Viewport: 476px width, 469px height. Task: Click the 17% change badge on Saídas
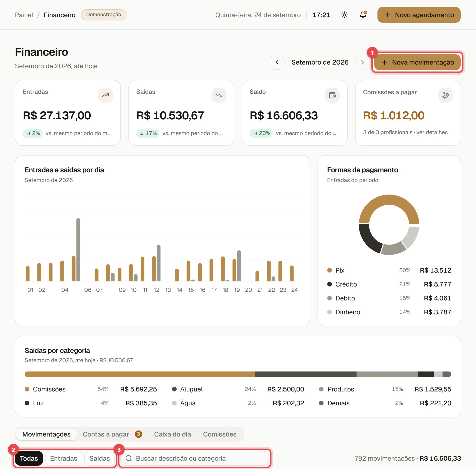click(148, 133)
